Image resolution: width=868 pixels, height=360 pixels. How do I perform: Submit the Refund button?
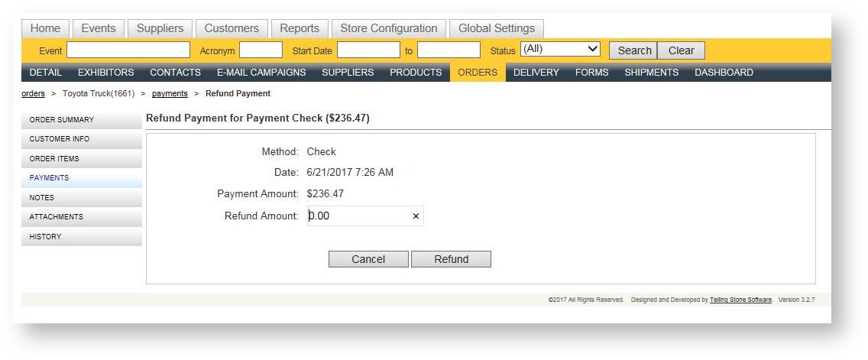[451, 259]
